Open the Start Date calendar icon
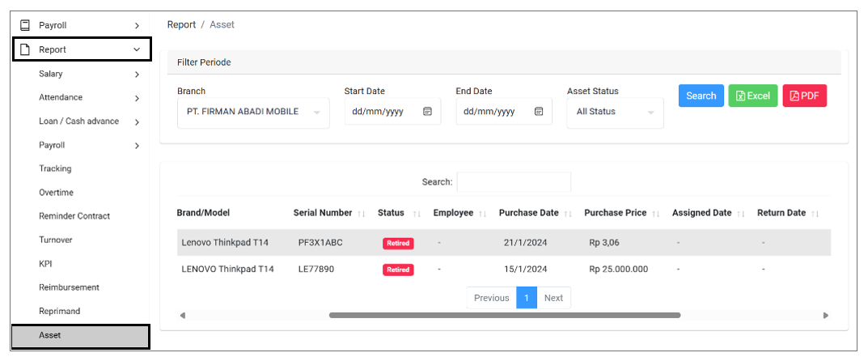Image resolution: width=868 pixels, height=357 pixels. coord(427,112)
